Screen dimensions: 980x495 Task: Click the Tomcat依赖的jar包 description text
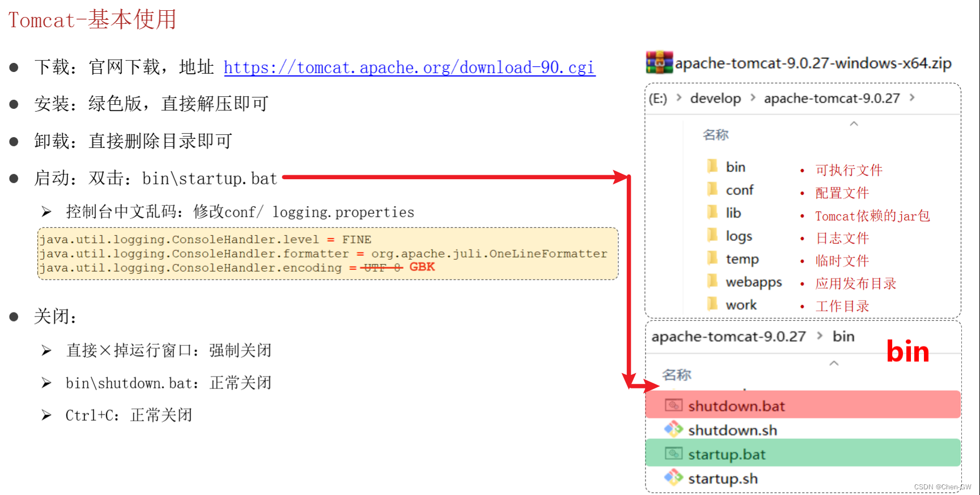tap(872, 216)
